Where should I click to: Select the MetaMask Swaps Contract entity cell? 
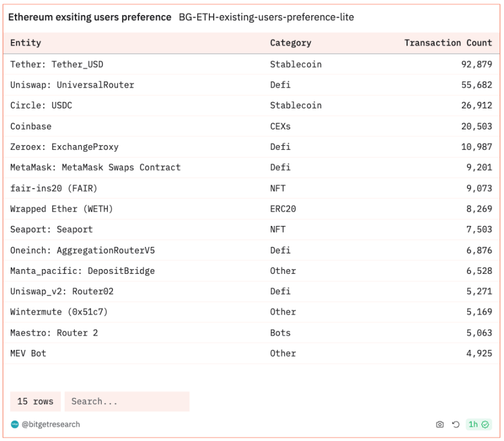pos(95,167)
